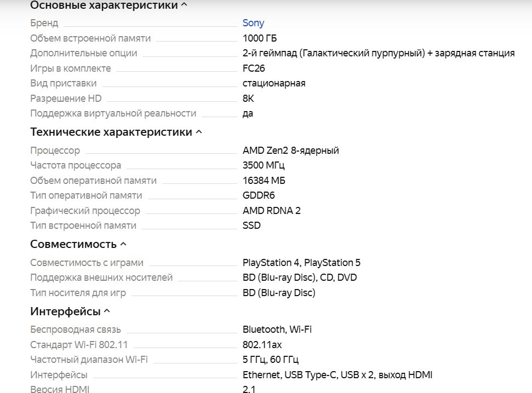Collapse the Интерфейсы section
This screenshot has width=532, height=393.
coord(107,311)
